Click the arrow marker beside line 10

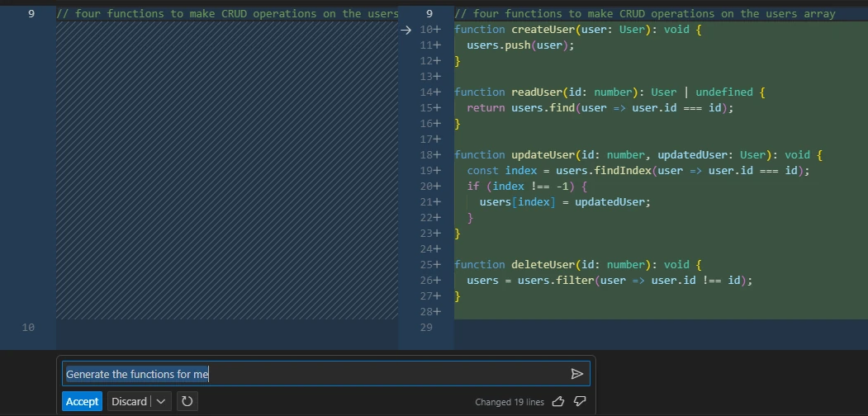tap(406, 30)
